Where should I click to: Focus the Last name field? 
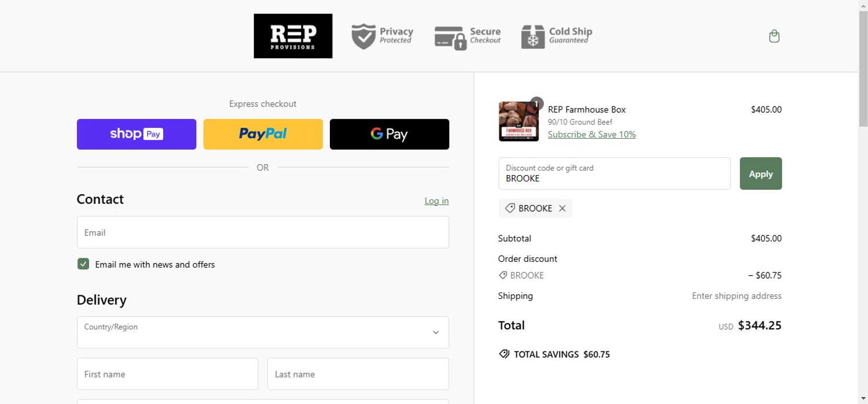(358, 374)
